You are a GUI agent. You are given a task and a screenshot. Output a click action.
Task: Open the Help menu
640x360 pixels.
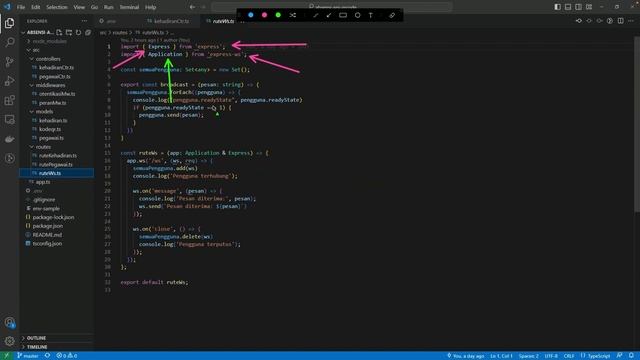point(151,7)
